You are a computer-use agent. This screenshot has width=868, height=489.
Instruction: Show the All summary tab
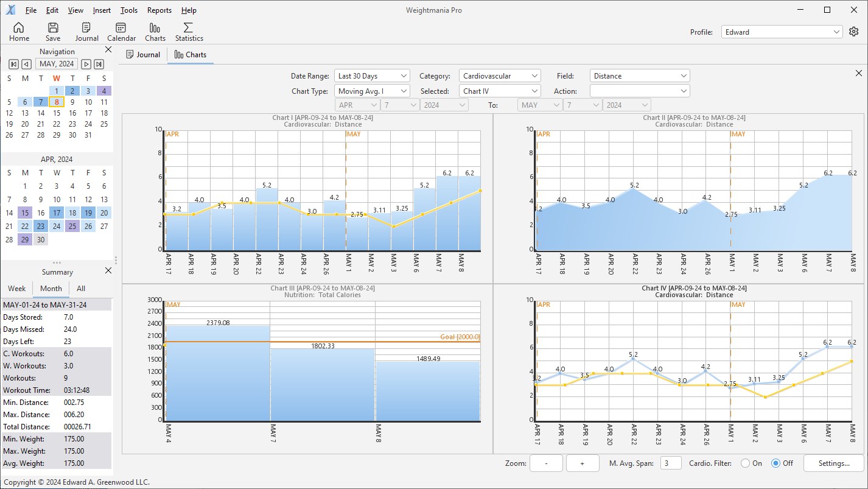click(x=81, y=289)
